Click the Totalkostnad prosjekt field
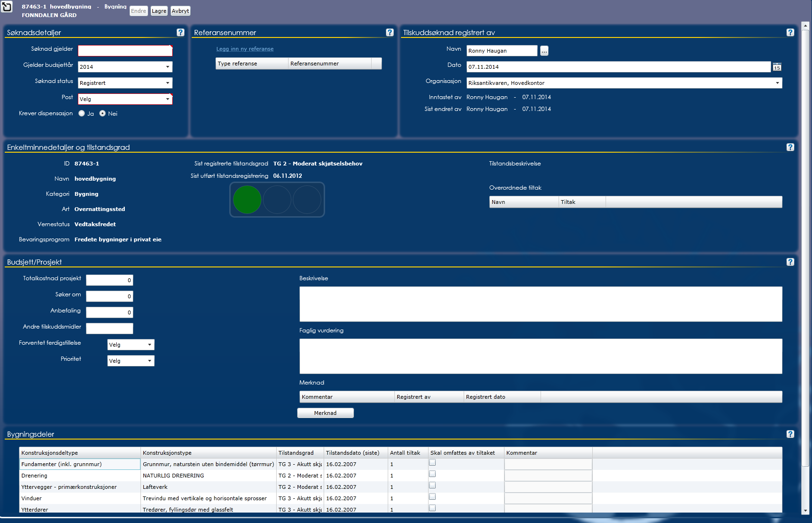Screen dimensions: 812x523 110,280
